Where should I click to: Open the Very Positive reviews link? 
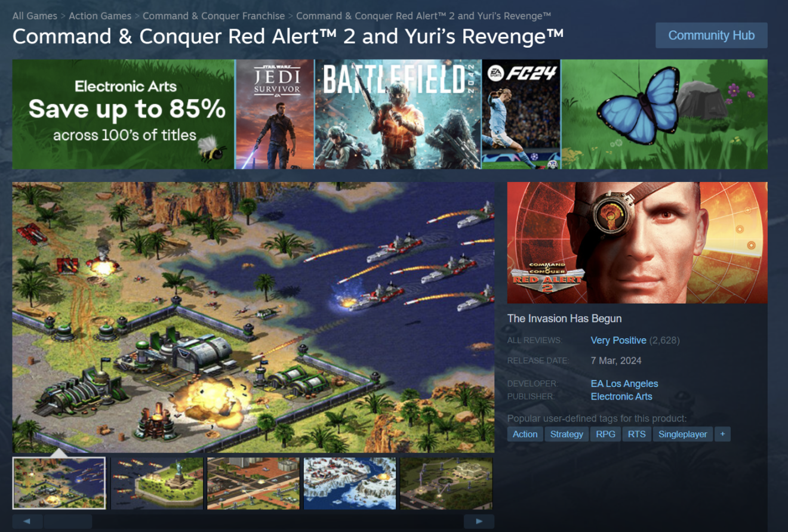coord(618,341)
